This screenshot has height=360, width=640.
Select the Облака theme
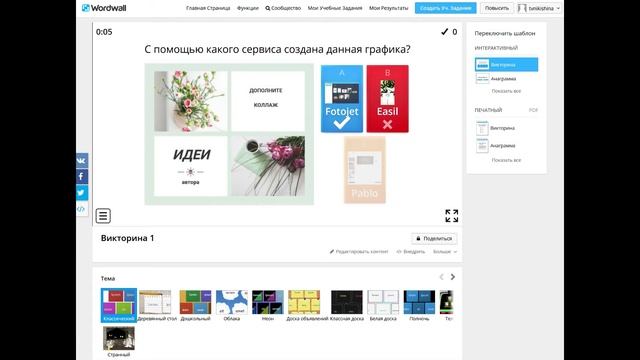pos(231,305)
